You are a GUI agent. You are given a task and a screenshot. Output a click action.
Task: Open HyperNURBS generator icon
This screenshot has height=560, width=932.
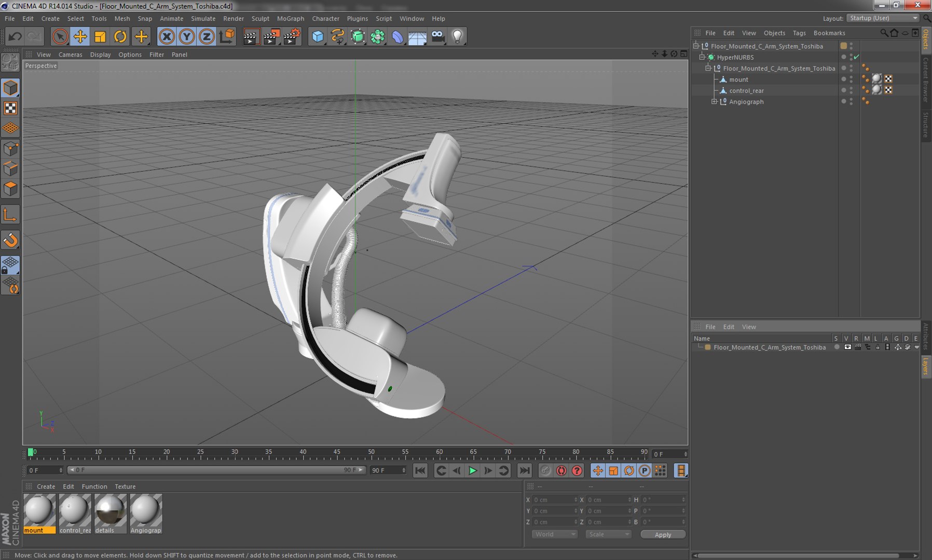[358, 36]
